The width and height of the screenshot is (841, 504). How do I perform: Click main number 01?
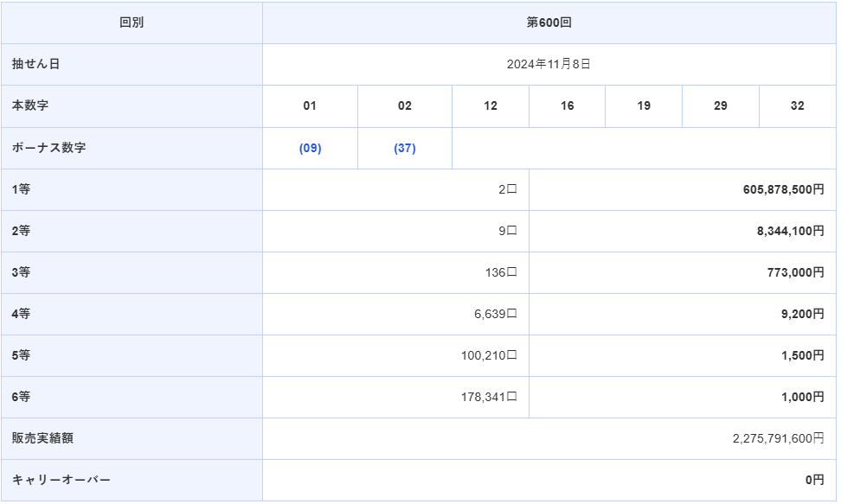(x=310, y=106)
